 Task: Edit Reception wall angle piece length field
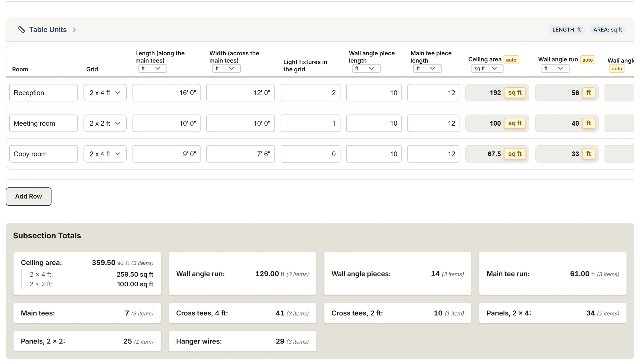[x=374, y=93]
